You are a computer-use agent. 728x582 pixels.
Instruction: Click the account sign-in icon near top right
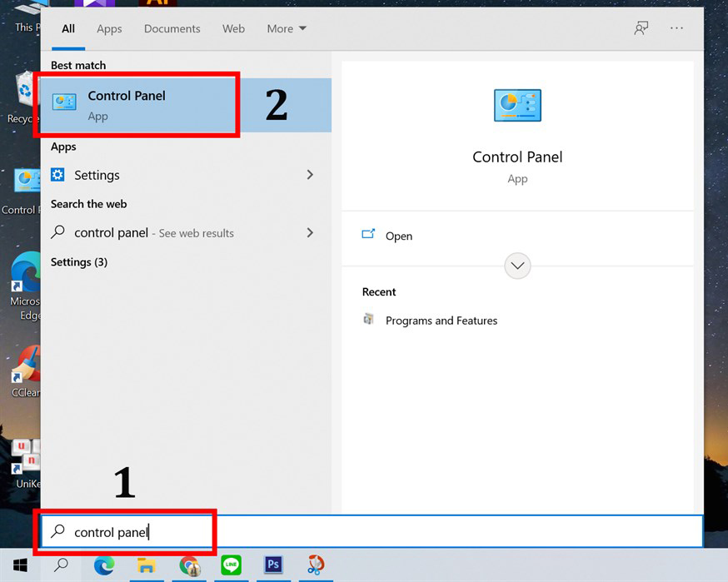coord(641,27)
